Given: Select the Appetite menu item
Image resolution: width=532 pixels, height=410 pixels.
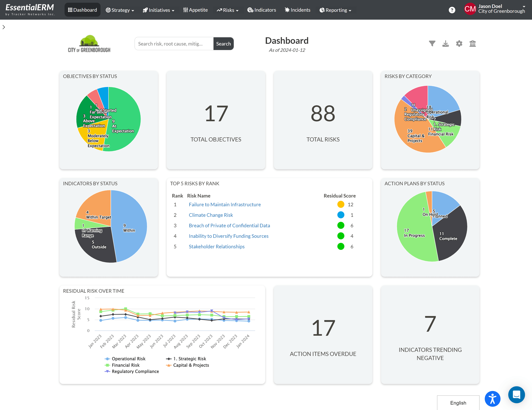Looking at the screenshot, I should click(x=196, y=10).
